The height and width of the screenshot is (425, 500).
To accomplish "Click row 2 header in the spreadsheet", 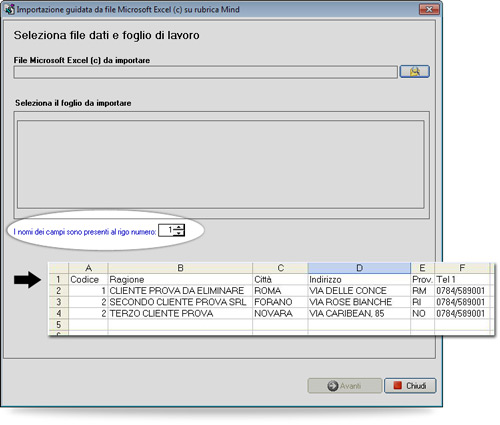I will pyautogui.click(x=59, y=291).
